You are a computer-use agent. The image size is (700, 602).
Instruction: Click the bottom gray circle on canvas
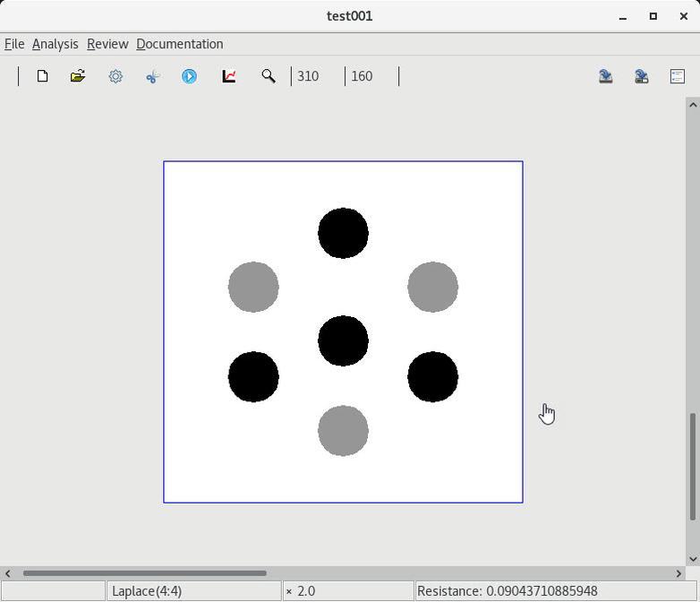[x=343, y=430]
